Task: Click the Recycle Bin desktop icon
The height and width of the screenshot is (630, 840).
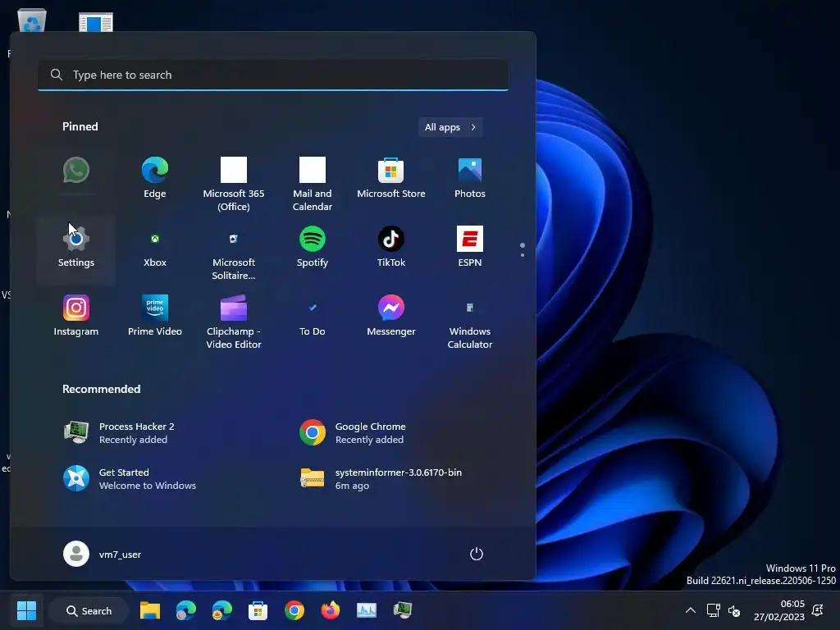Action: 32,21
